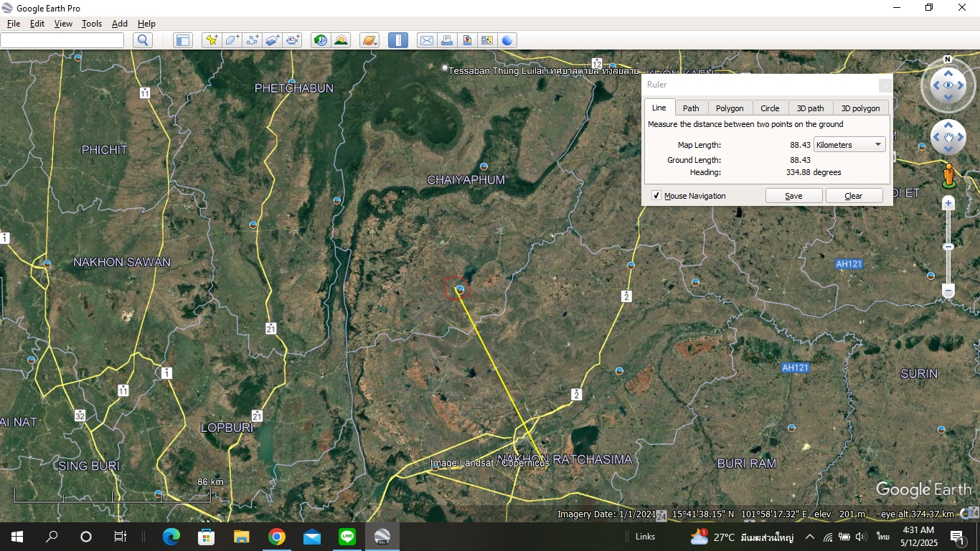Open the Kilometers unit dropdown
980x551 pixels.
point(849,145)
